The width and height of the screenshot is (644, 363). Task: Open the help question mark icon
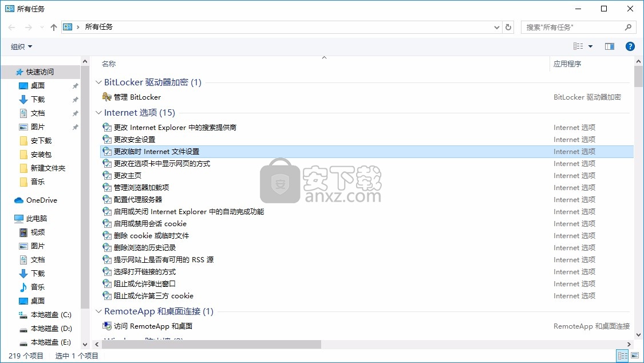[630, 46]
